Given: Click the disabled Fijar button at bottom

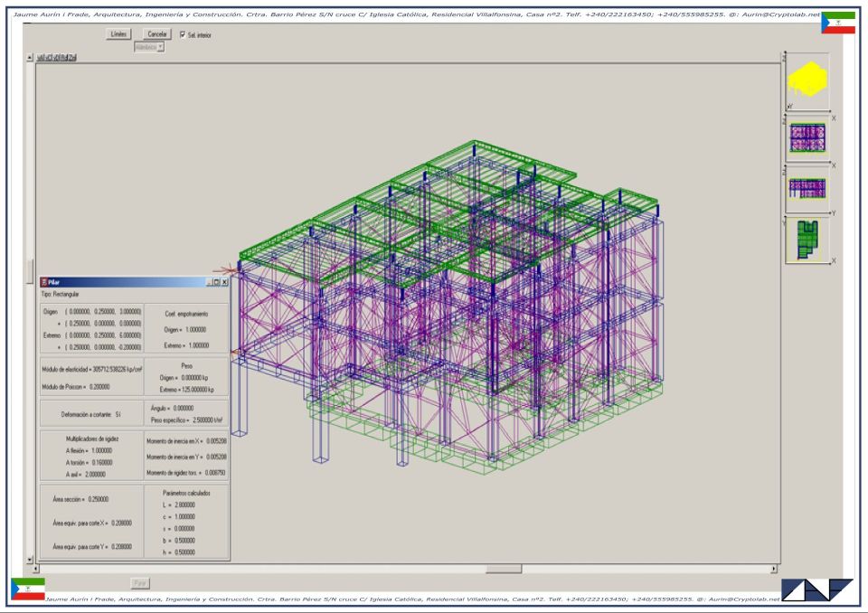Looking at the screenshot, I should tap(140, 583).
